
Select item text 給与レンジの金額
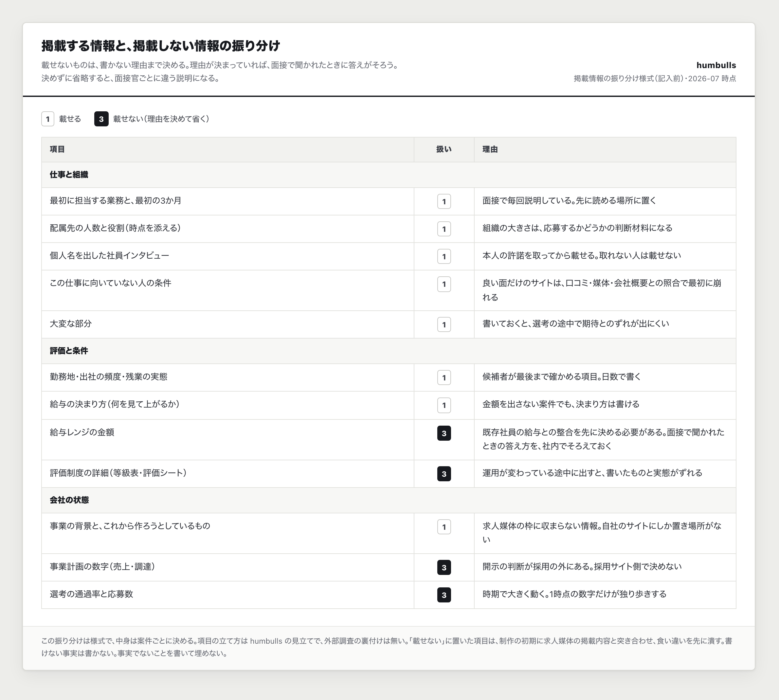[82, 433]
